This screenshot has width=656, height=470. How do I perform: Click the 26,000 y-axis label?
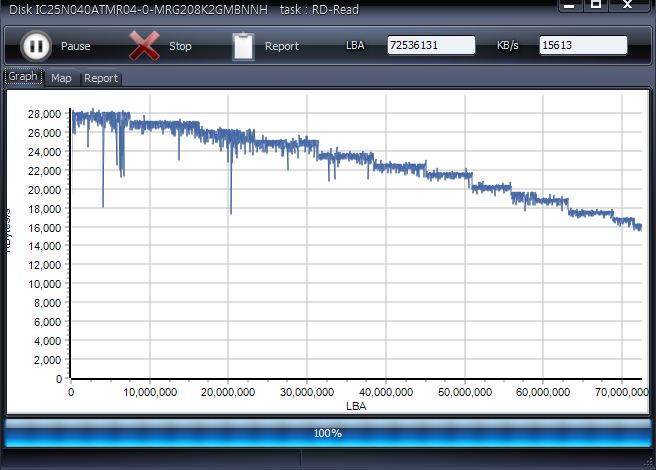(x=45, y=133)
